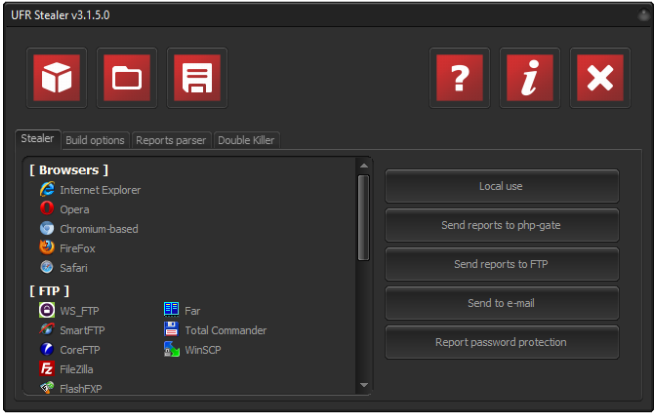
Task: Click the red folder open icon
Action: click(127, 78)
